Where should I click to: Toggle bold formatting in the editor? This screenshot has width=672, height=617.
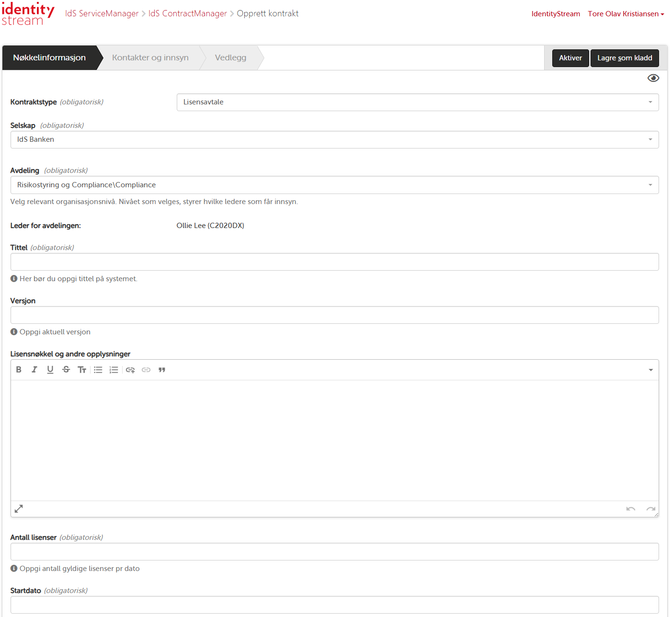[x=19, y=369]
